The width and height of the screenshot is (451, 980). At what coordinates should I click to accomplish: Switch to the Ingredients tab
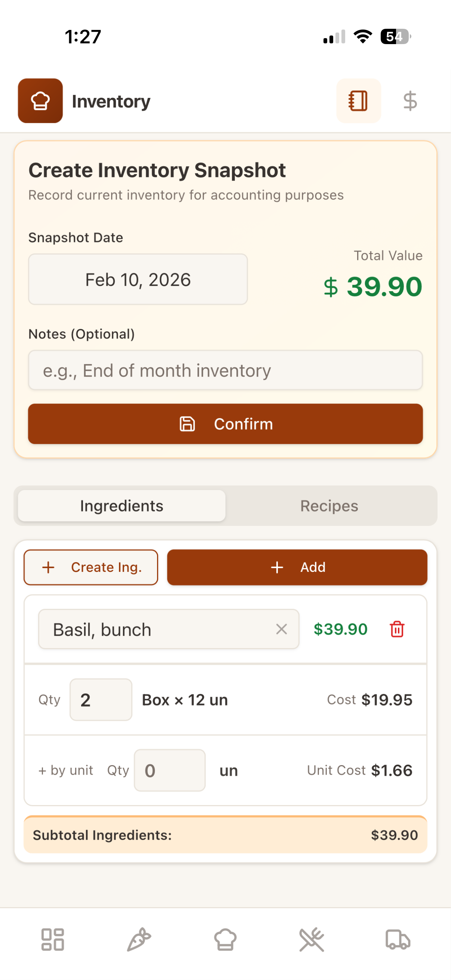122,506
